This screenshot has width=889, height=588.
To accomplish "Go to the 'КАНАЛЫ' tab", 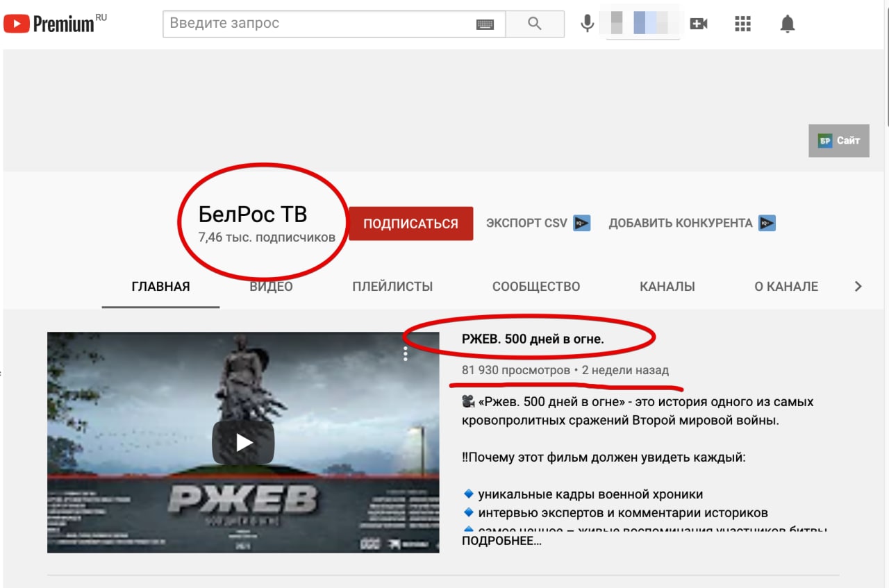I will [x=667, y=287].
